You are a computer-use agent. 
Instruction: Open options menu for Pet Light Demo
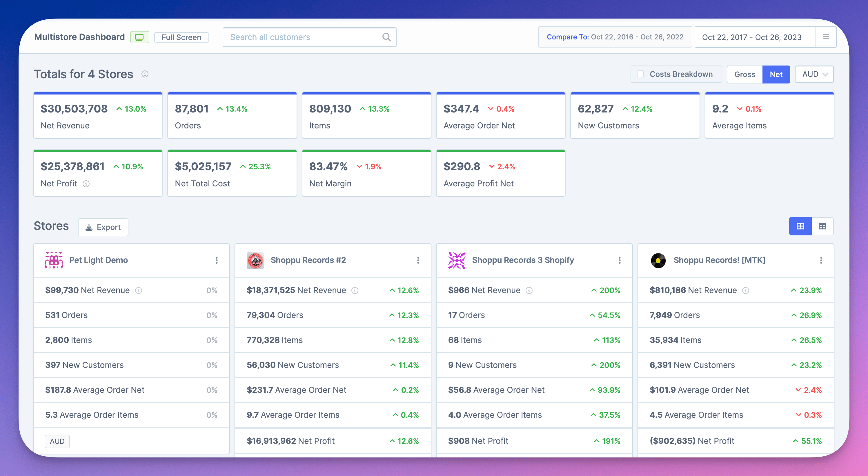[217, 260]
